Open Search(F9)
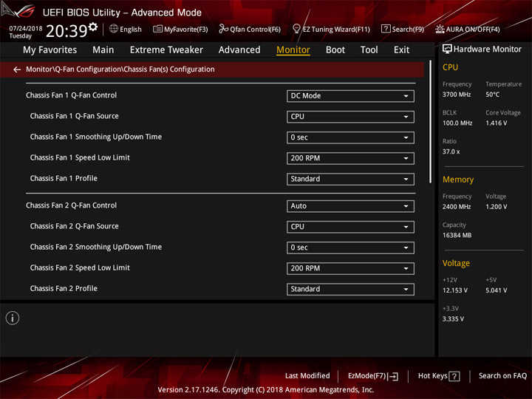 pyautogui.click(x=403, y=29)
